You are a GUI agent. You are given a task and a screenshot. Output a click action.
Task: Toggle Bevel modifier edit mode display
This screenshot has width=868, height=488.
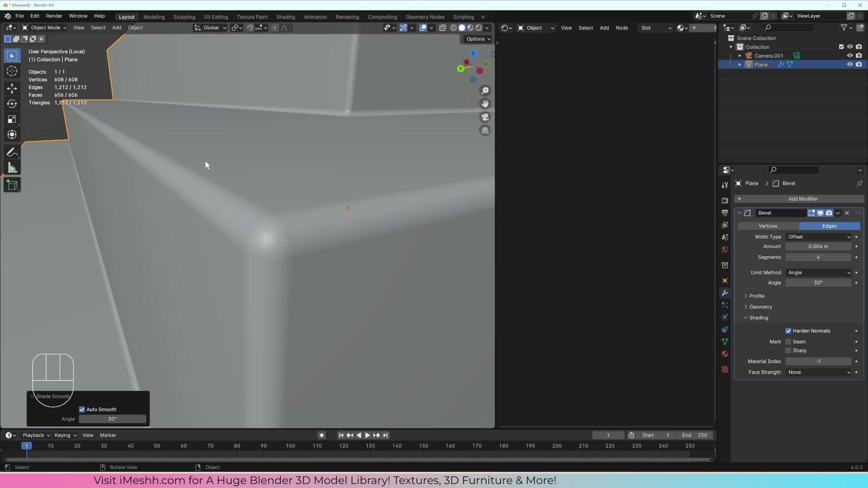coord(811,213)
